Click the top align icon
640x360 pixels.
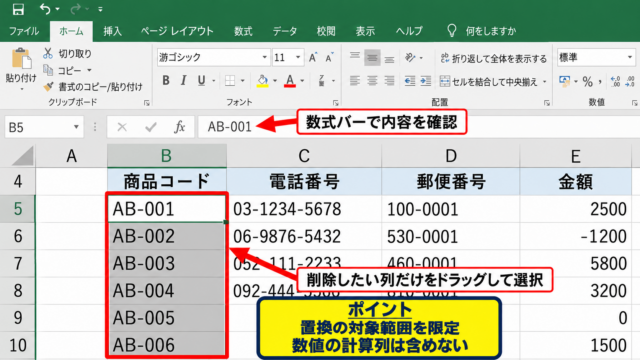[x=355, y=57]
